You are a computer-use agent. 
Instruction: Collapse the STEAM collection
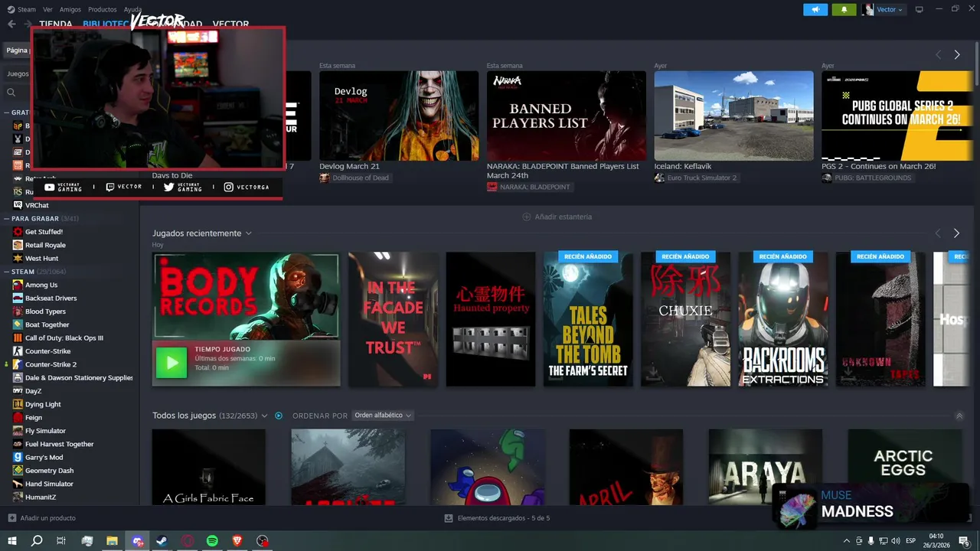tap(6, 272)
